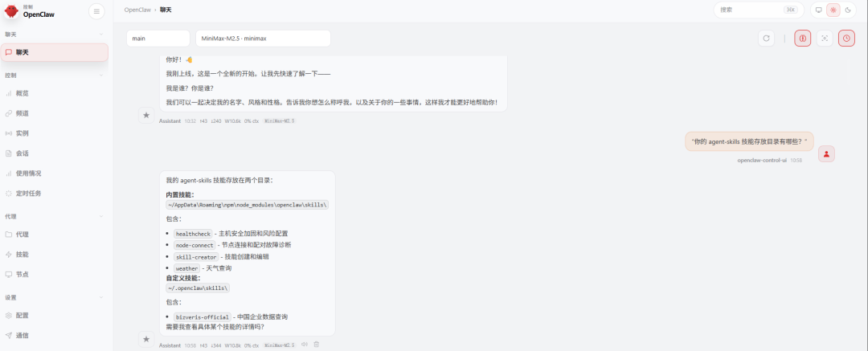Image resolution: width=868 pixels, height=351 pixels.
Task: Star the agent-skills assistant reply
Action: click(x=146, y=339)
